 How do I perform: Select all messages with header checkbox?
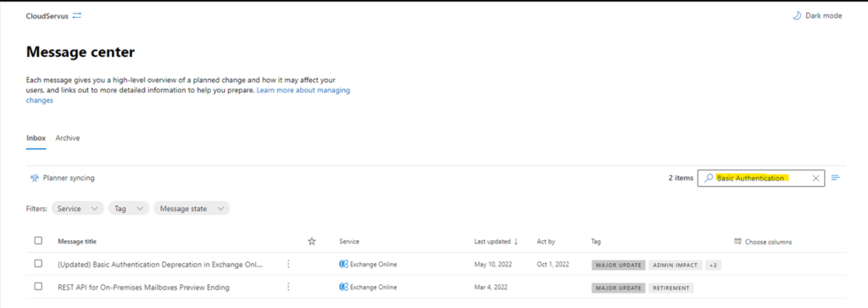click(x=38, y=241)
